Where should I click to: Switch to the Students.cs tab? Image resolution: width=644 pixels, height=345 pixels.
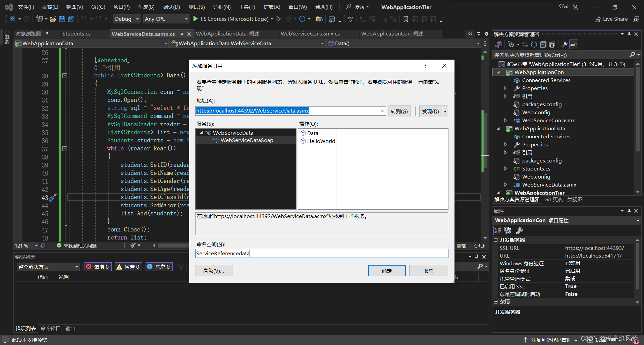coord(76,33)
